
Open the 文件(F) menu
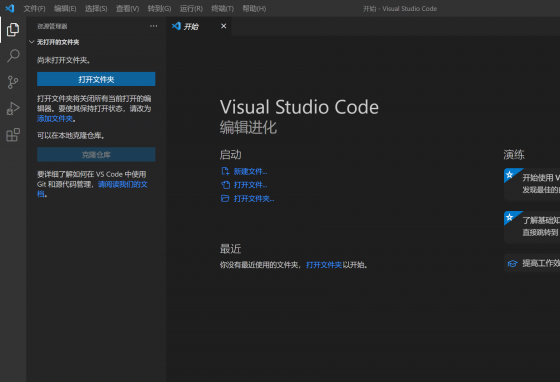tap(34, 9)
